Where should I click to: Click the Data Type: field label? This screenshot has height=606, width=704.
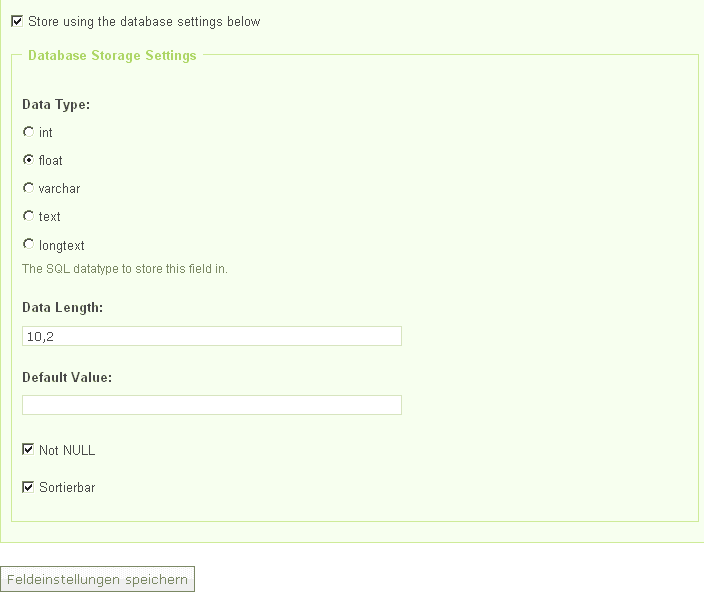[56, 104]
